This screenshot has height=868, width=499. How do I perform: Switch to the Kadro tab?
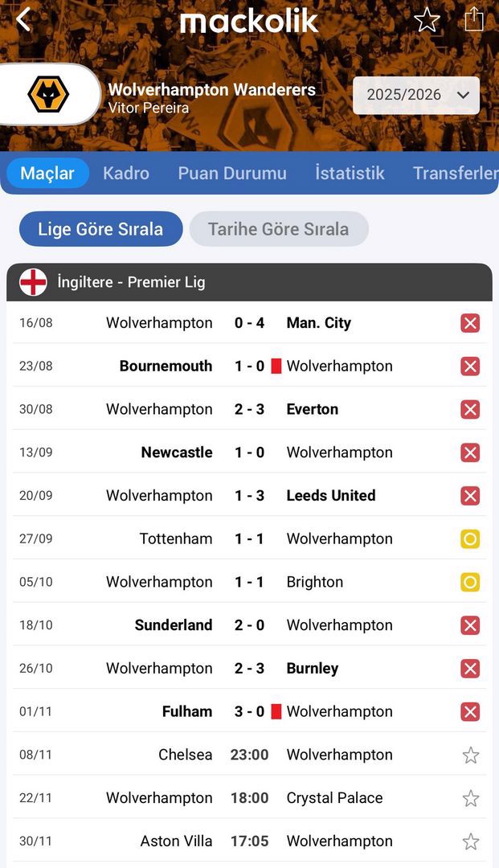pos(126,173)
